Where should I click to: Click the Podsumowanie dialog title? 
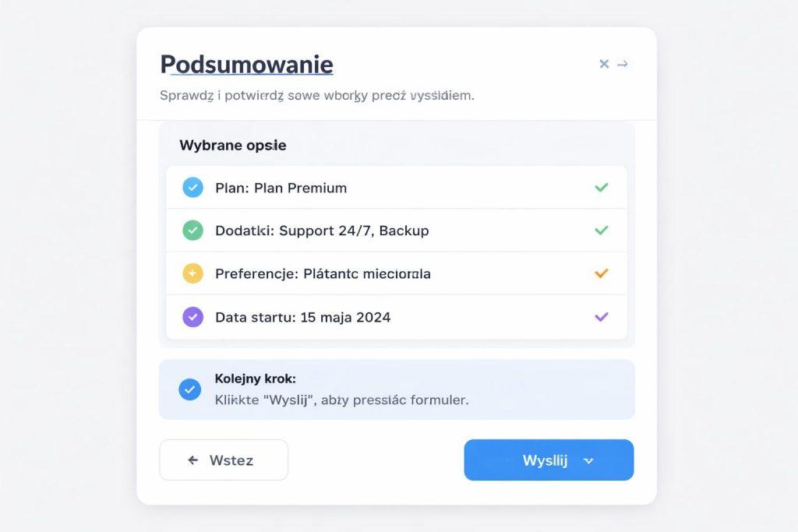tap(246, 64)
